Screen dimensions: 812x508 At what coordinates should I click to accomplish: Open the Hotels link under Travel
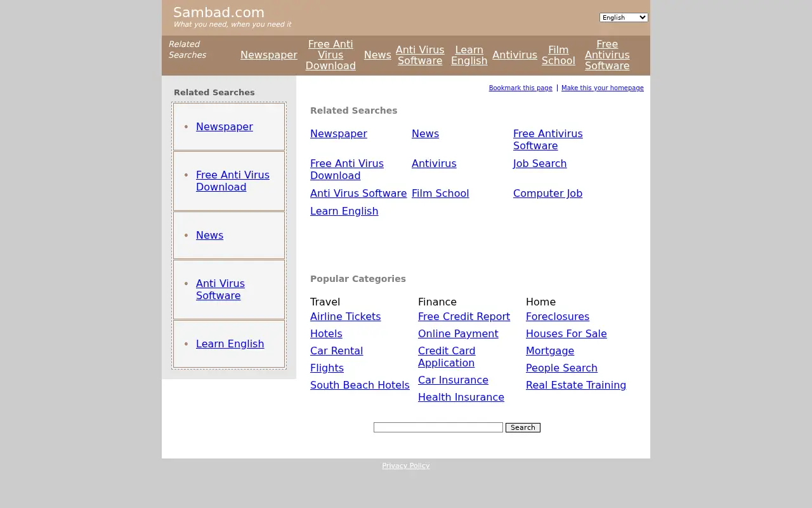(x=326, y=333)
